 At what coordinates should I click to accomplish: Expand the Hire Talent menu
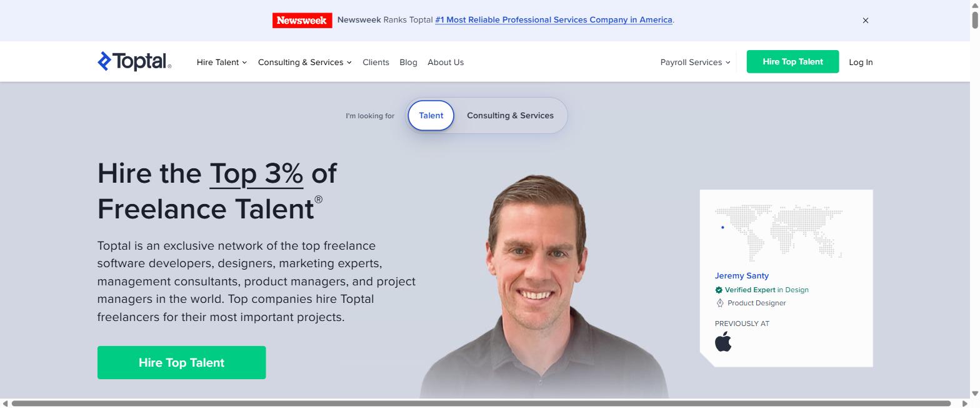coord(222,62)
